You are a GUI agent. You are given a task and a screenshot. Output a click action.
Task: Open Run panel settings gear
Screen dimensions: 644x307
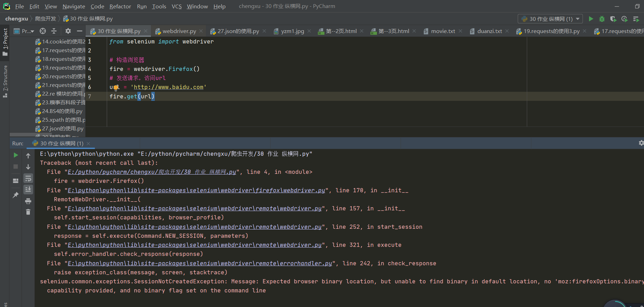point(641,143)
